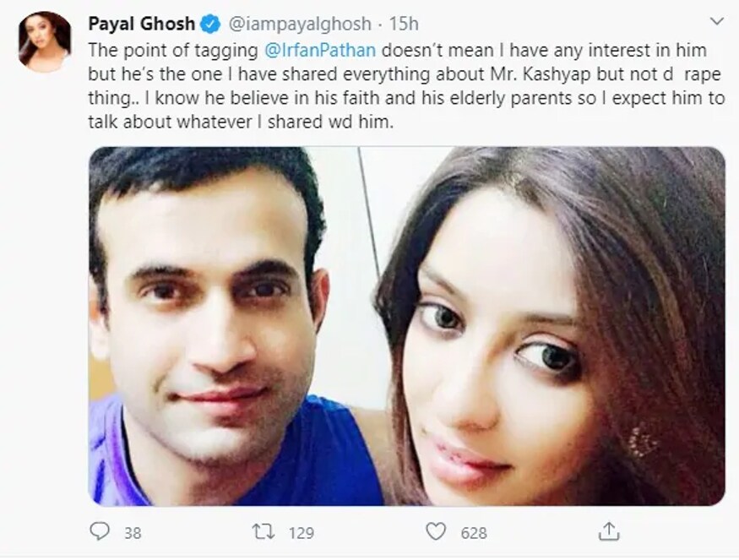This screenshot has height=560, width=739.
Task: View the 38 replies count
Action: tap(131, 532)
